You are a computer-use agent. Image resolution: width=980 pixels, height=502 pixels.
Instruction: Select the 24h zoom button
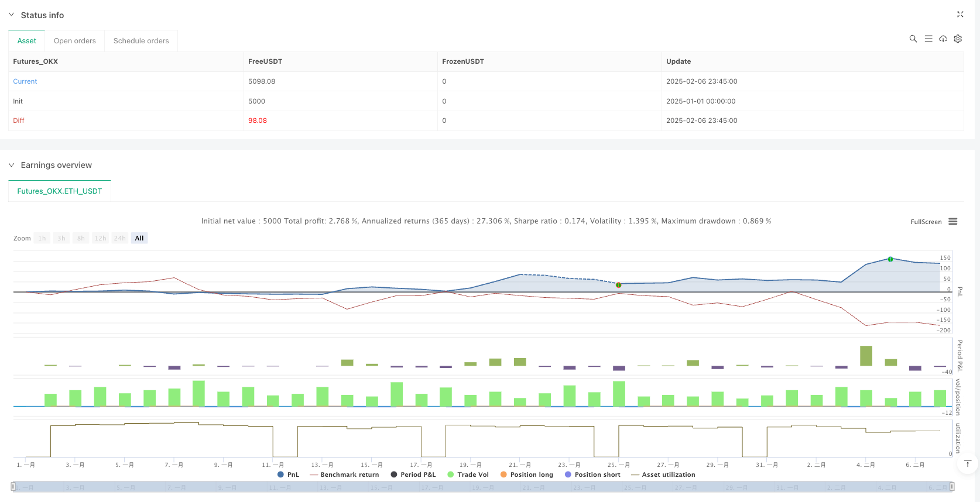tap(119, 238)
